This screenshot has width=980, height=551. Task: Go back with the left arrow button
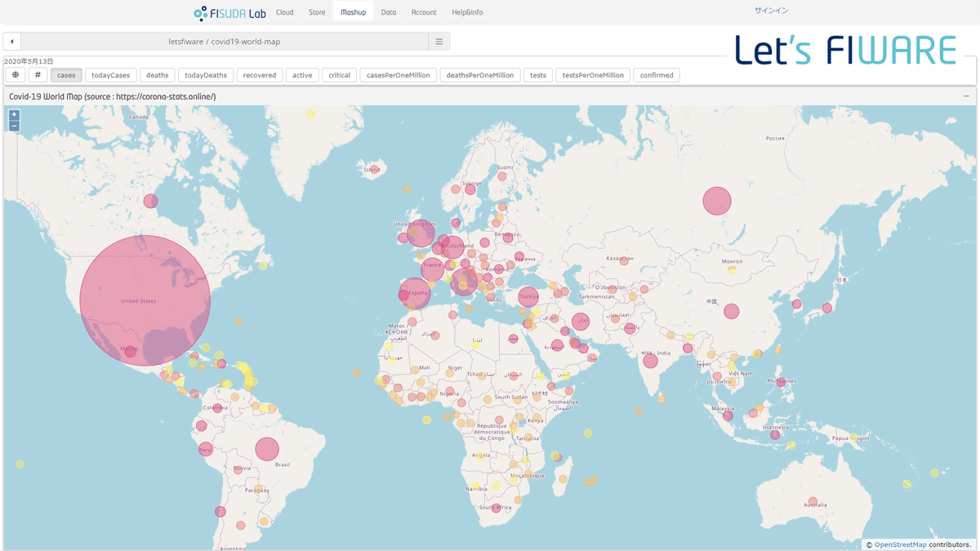(12, 42)
